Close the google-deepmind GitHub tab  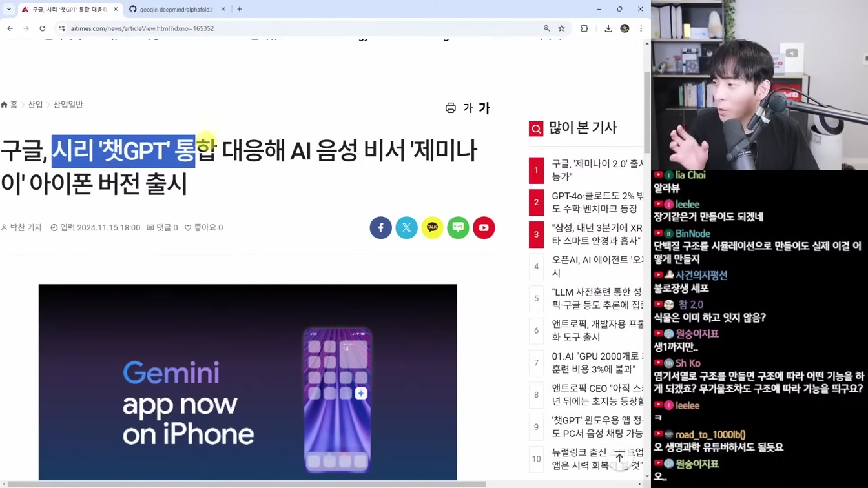click(x=223, y=10)
